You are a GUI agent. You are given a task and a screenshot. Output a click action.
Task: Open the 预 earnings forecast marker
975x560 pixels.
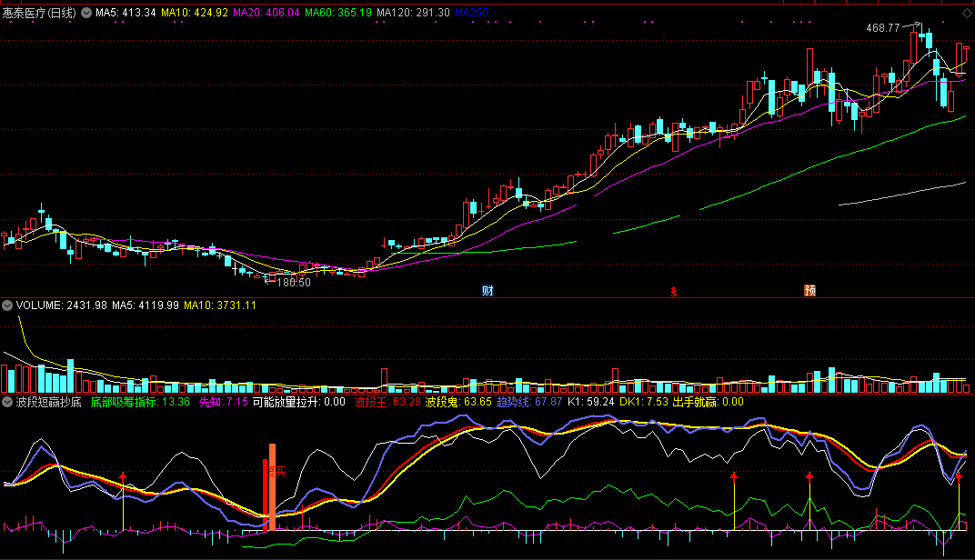click(809, 290)
